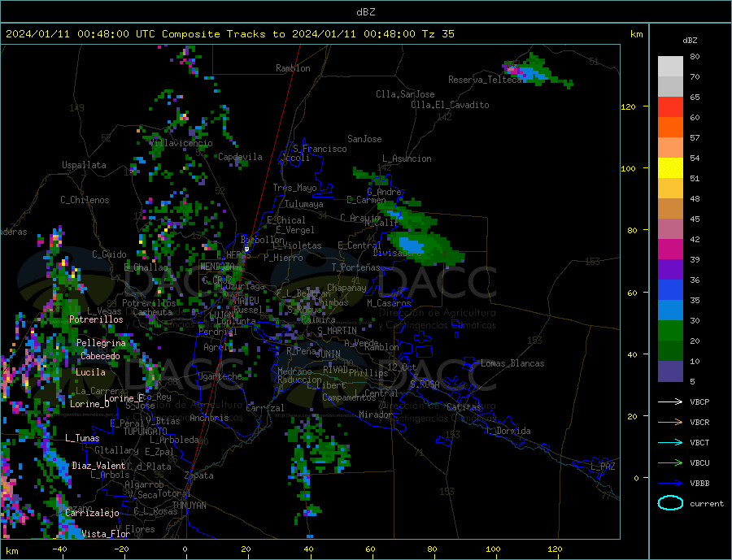Click the Clla.El_Cavadito label
Screen dimensions: 732x560
click(450, 105)
